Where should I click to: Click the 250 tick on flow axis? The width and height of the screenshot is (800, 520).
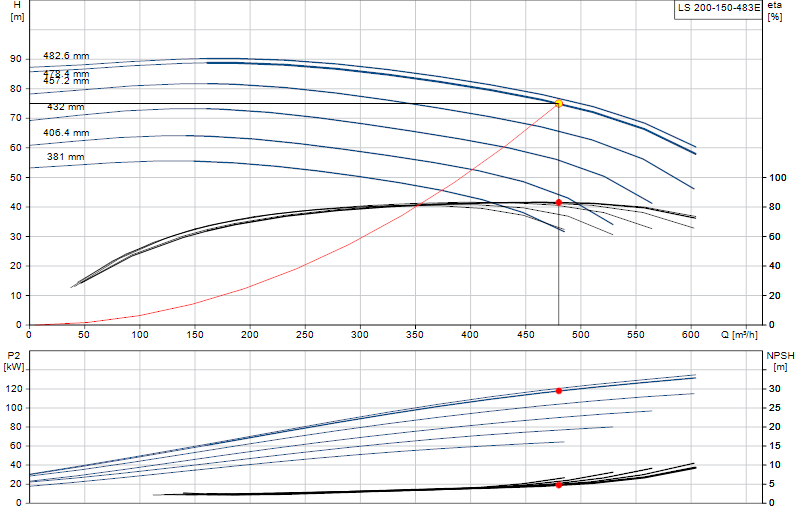point(305,335)
